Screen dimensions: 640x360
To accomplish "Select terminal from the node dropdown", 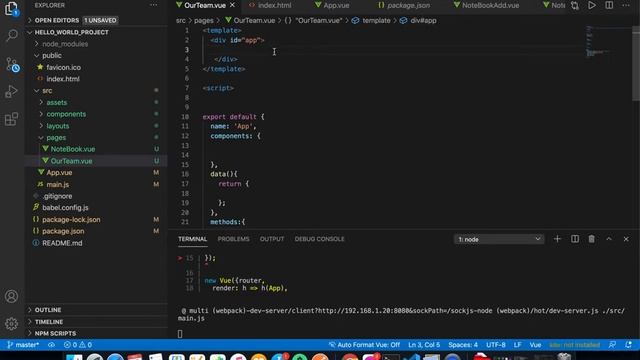I will pyautogui.click(x=499, y=239).
